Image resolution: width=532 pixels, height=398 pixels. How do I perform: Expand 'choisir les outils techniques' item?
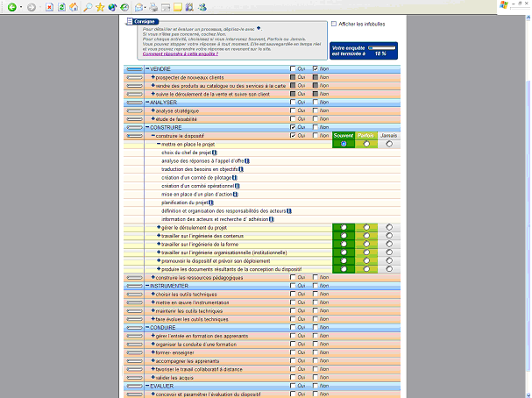pos(153,294)
